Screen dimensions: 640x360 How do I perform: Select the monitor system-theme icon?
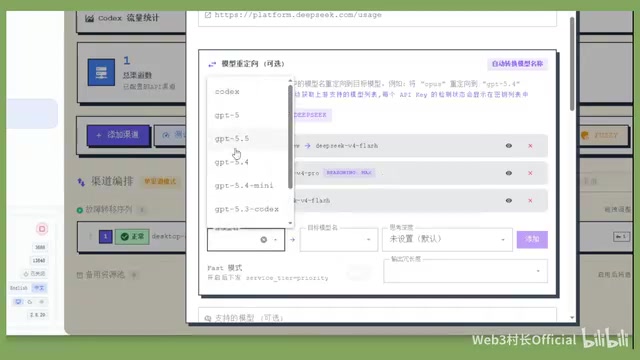click(x=18, y=302)
